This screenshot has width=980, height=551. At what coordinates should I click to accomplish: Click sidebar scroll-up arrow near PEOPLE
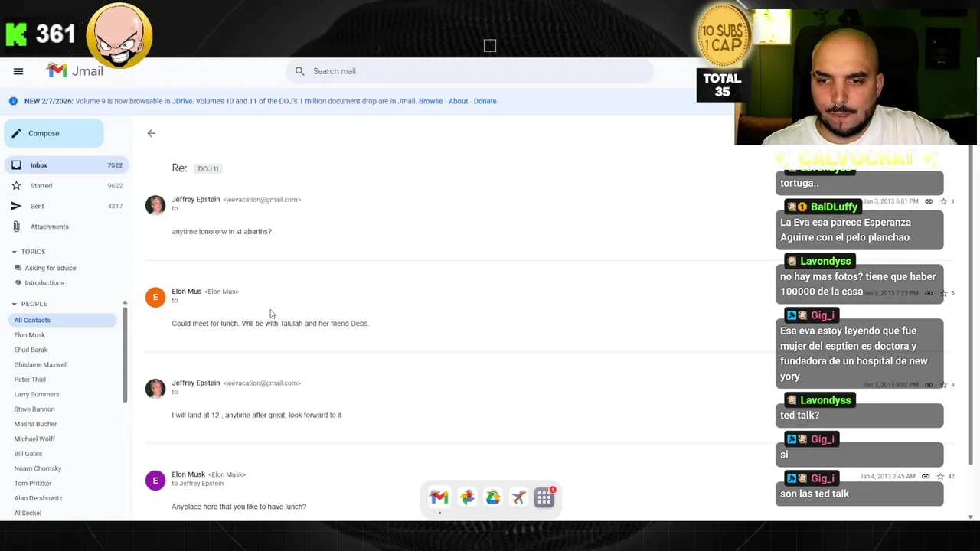point(125,303)
